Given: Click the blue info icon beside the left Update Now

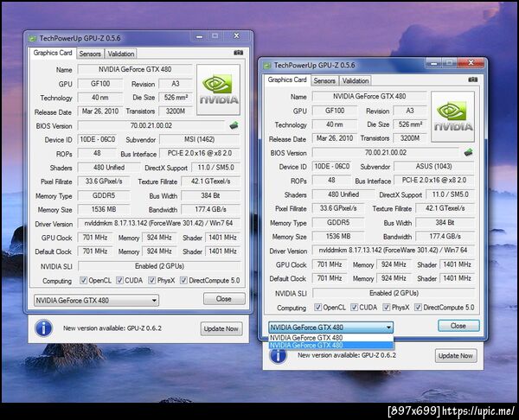Looking at the screenshot, I should pos(43,328).
